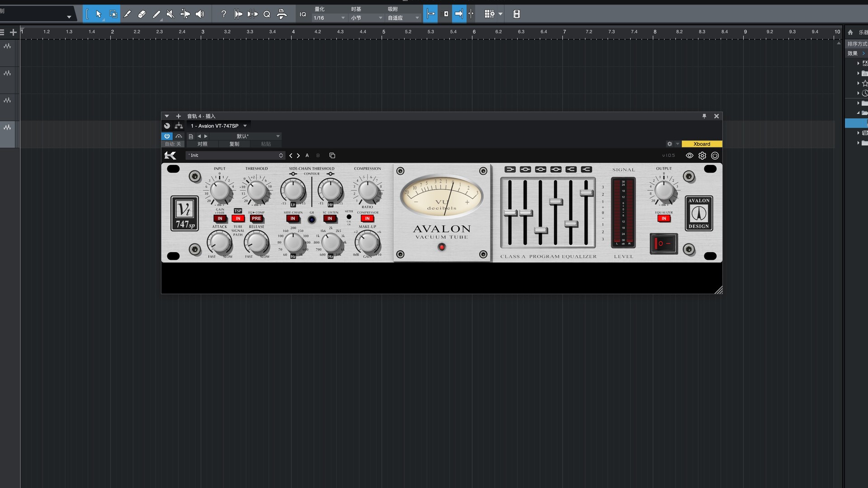Load previous preset with left arrow
Viewport: 868px width, 488px height.
[199, 136]
